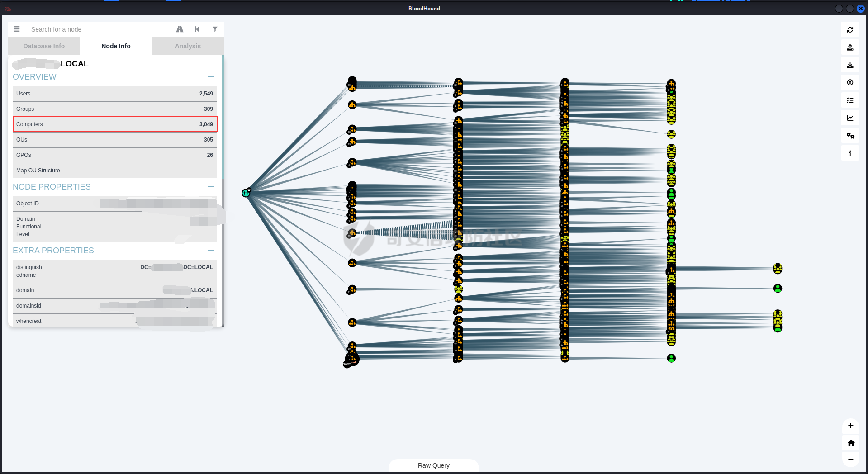
Task: Click the NODE PROPERTIES heading
Action: [52, 187]
